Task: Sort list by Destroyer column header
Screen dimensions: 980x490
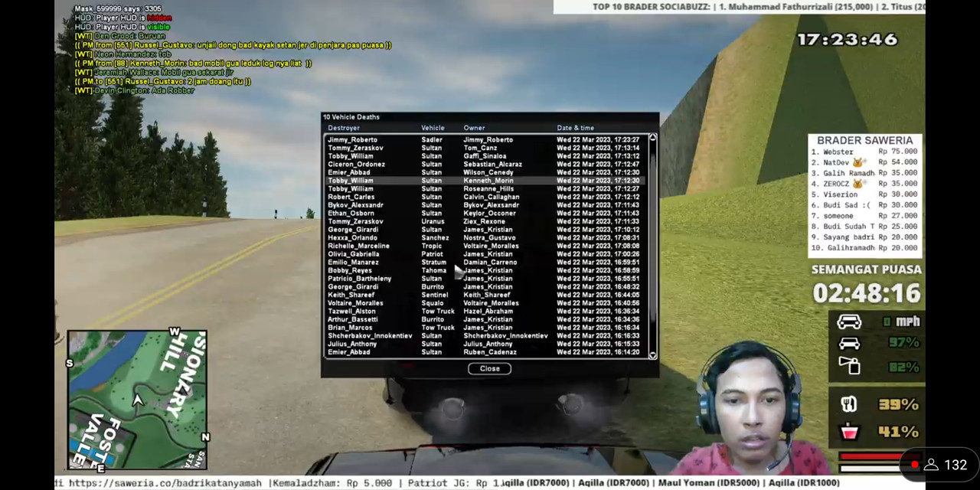Action: click(x=343, y=128)
